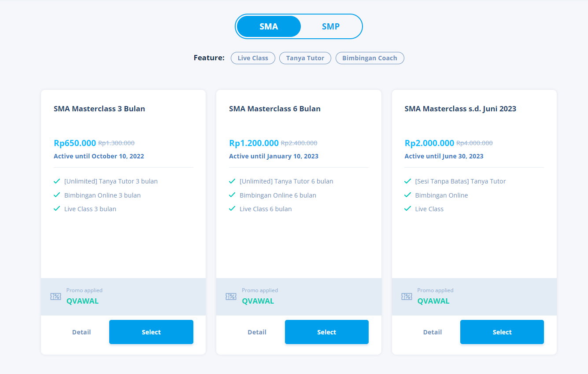The image size is (588, 374).
Task: Select the SMA Masterclass 6 Bulan package
Action: point(326,332)
